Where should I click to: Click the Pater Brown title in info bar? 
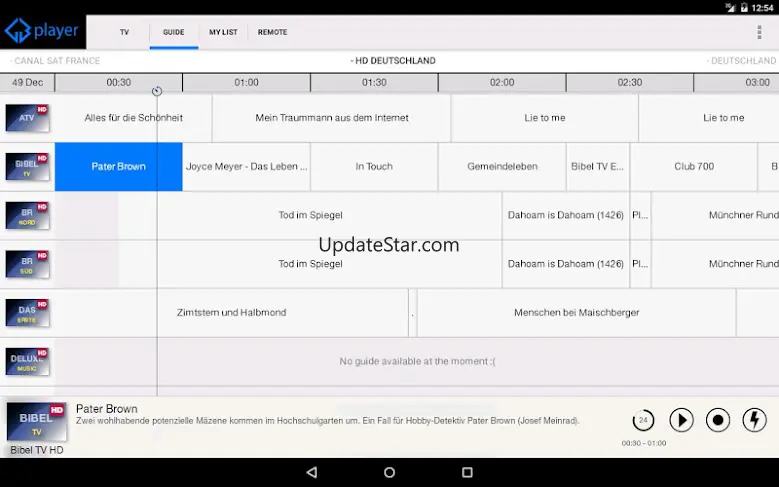[x=107, y=408]
